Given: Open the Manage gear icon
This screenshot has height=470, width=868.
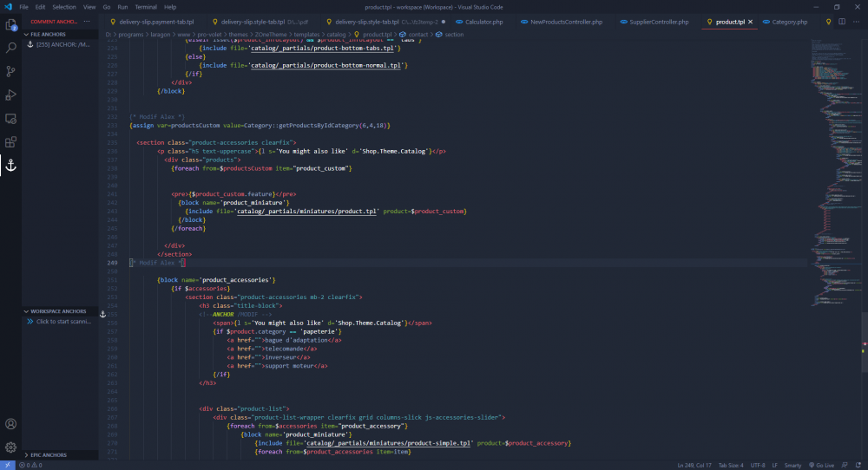Looking at the screenshot, I should tap(10, 447).
